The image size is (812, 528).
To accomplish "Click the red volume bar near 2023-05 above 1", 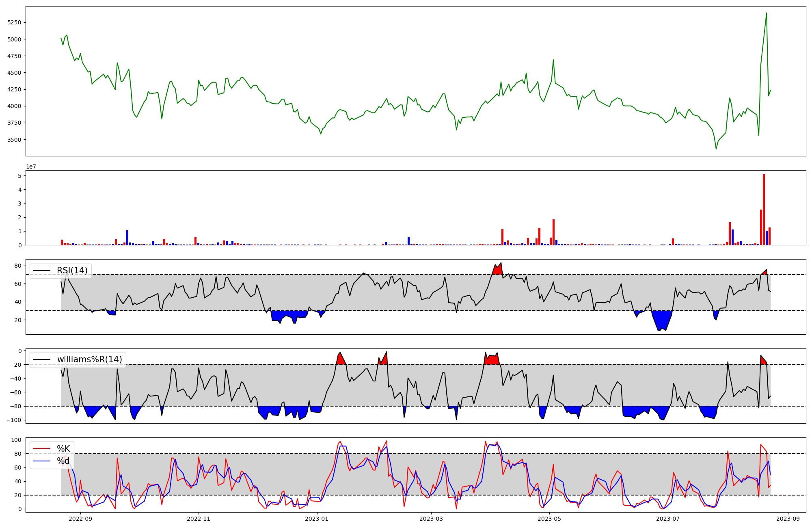I will [553, 232].
